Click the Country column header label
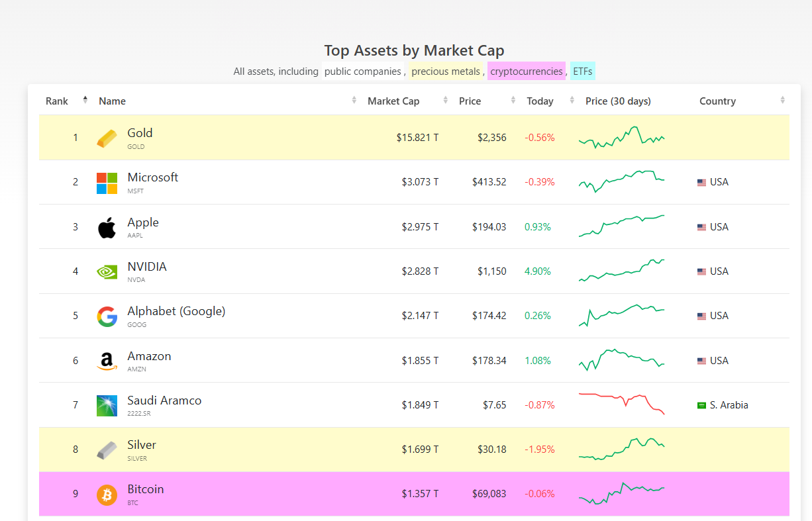The image size is (812, 521). coord(718,101)
